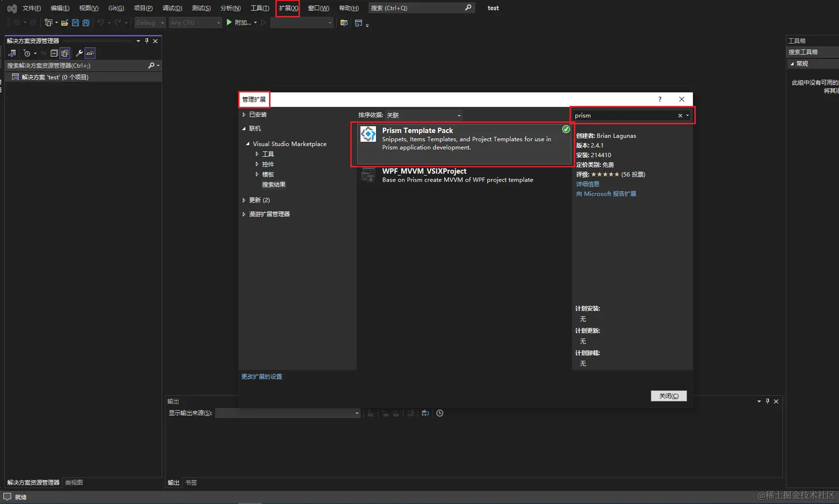Open change extension settings link
This screenshot has height=504, width=839.
262,377
